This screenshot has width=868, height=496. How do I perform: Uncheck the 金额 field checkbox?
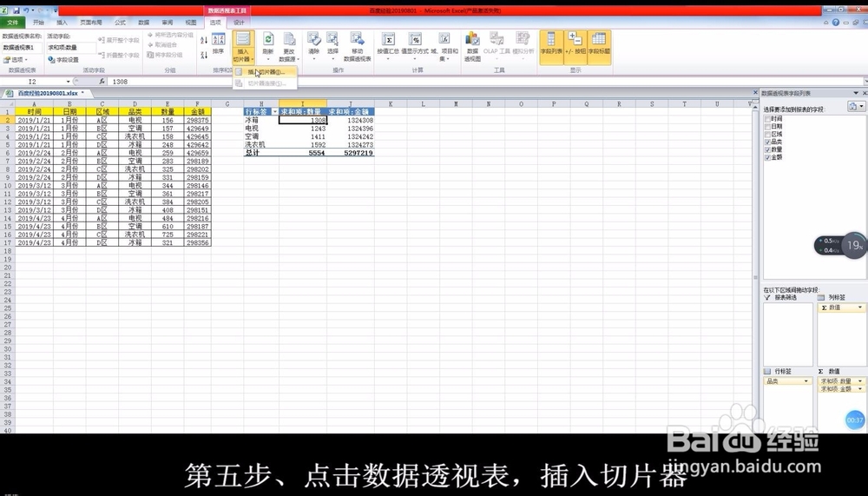pyautogui.click(x=767, y=157)
